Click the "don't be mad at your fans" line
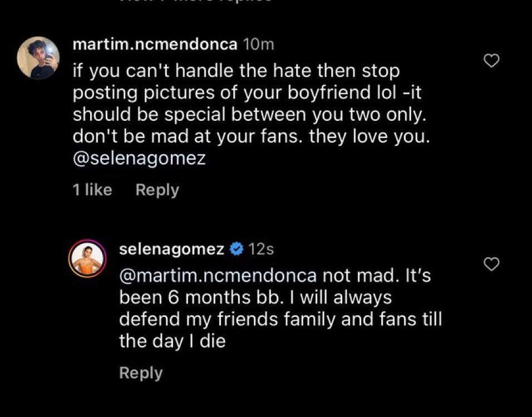Image resolution: width=532 pixels, height=417 pixels. point(251,138)
